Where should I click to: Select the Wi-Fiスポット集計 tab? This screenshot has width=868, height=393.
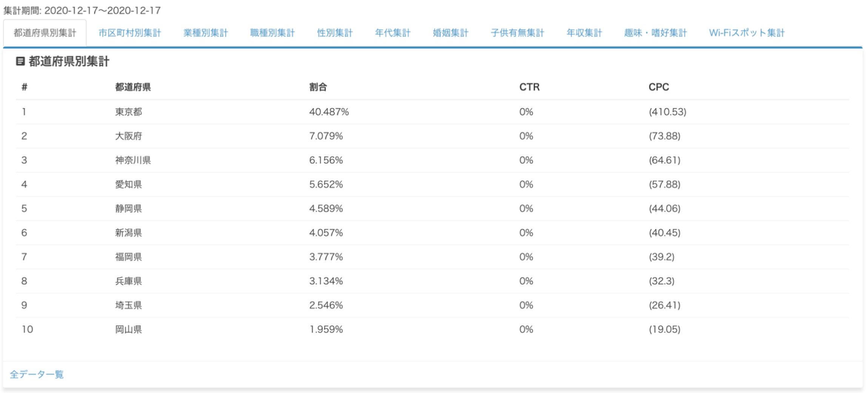pyautogui.click(x=747, y=33)
